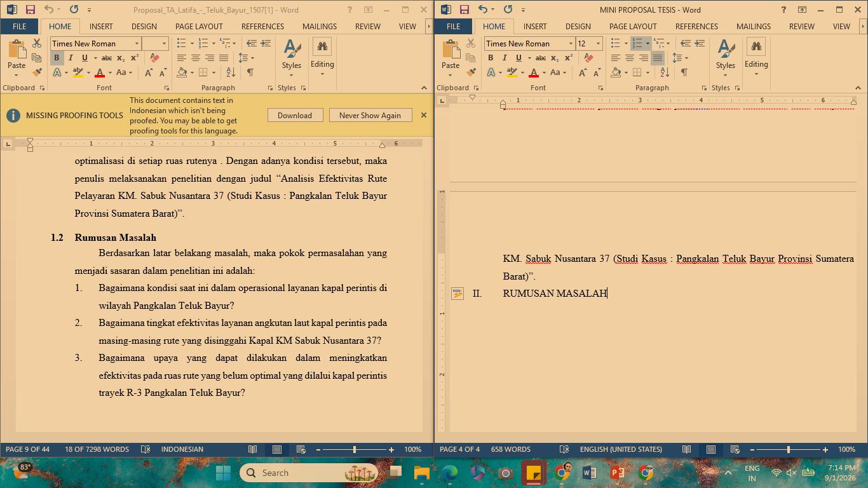Image resolution: width=868 pixels, height=488 pixels.
Task: Toggle Underline in the right Word window
Action: point(519,58)
